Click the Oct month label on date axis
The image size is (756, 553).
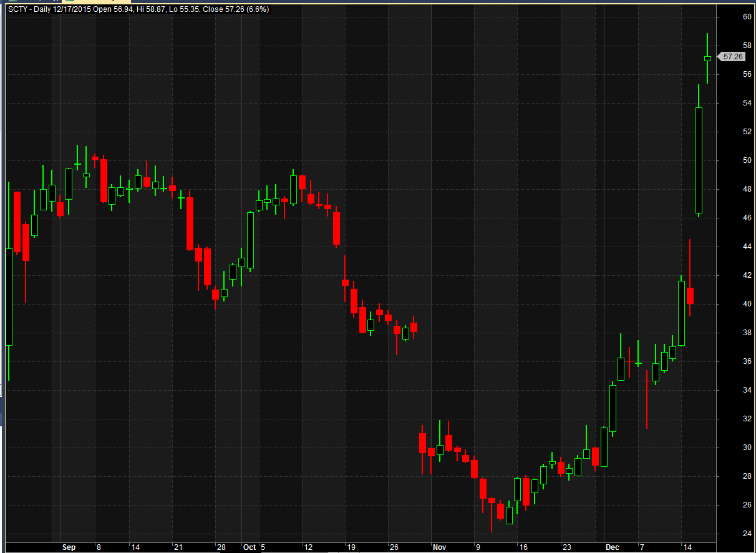(x=250, y=547)
